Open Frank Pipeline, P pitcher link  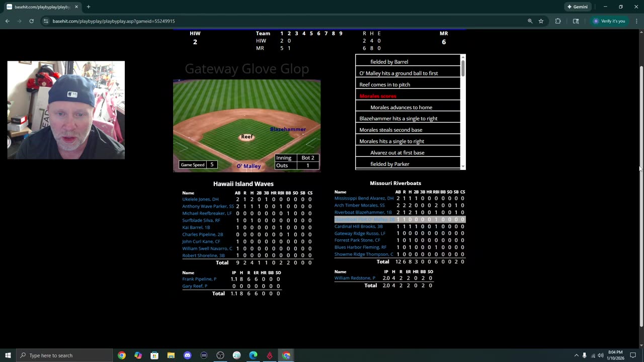(199, 279)
